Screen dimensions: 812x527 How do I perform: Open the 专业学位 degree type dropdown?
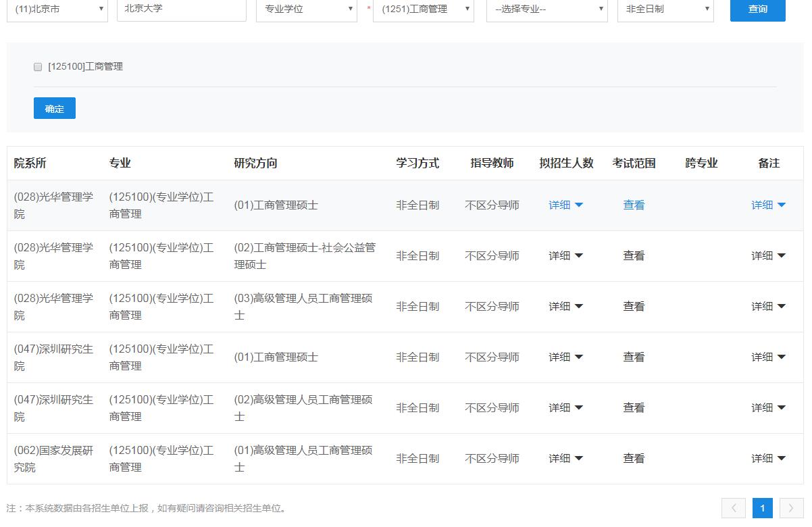click(306, 9)
